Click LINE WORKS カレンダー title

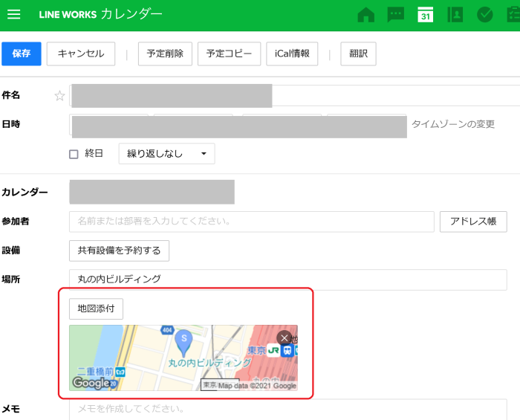100,14
